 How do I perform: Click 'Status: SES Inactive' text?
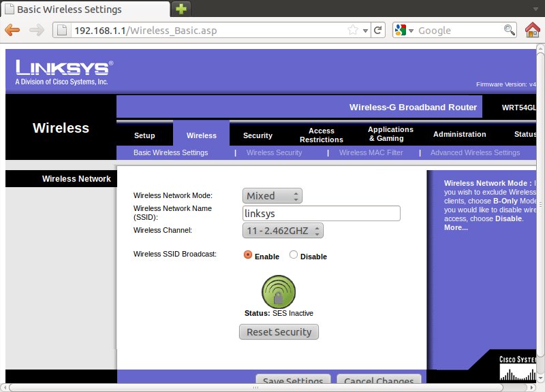coord(279,313)
